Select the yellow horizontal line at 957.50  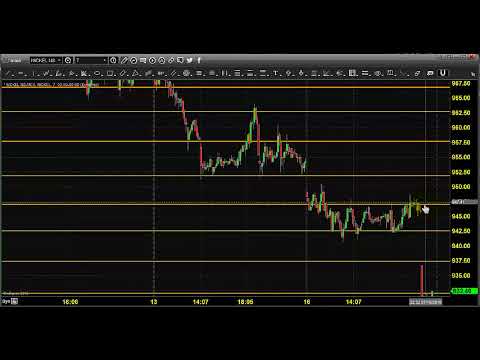225,141
